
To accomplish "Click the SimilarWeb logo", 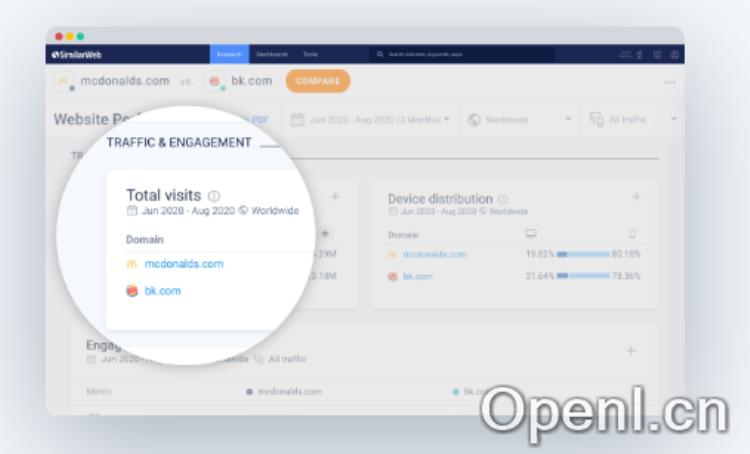I will click(77, 55).
